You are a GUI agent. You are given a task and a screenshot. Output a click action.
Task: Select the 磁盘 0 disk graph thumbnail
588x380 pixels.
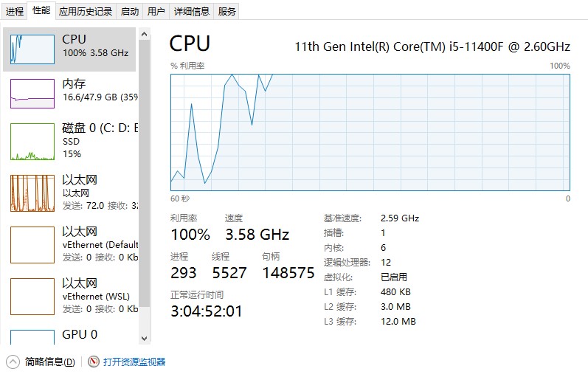(32, 141)
